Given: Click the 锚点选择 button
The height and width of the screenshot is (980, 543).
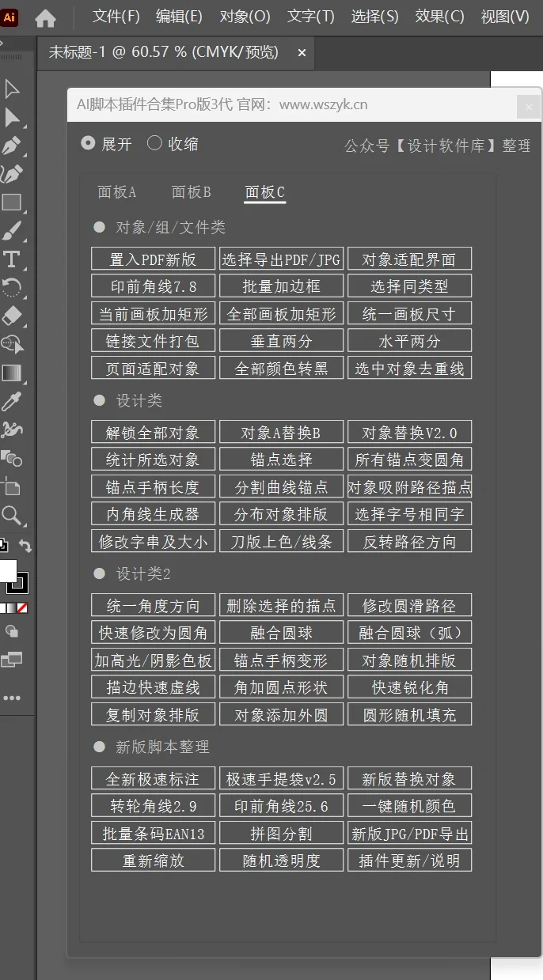Looking at the screenshot, I should [x=281, y=459].
